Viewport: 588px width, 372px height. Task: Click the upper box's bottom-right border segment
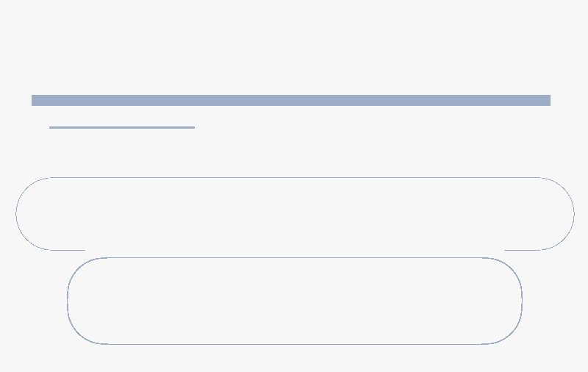tap(522, 250)
